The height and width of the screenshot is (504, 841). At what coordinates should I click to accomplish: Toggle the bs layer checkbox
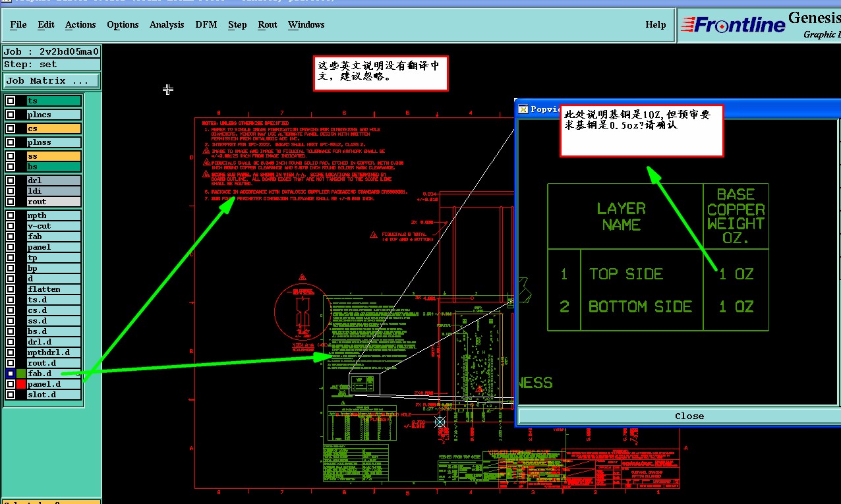point(11,167)
